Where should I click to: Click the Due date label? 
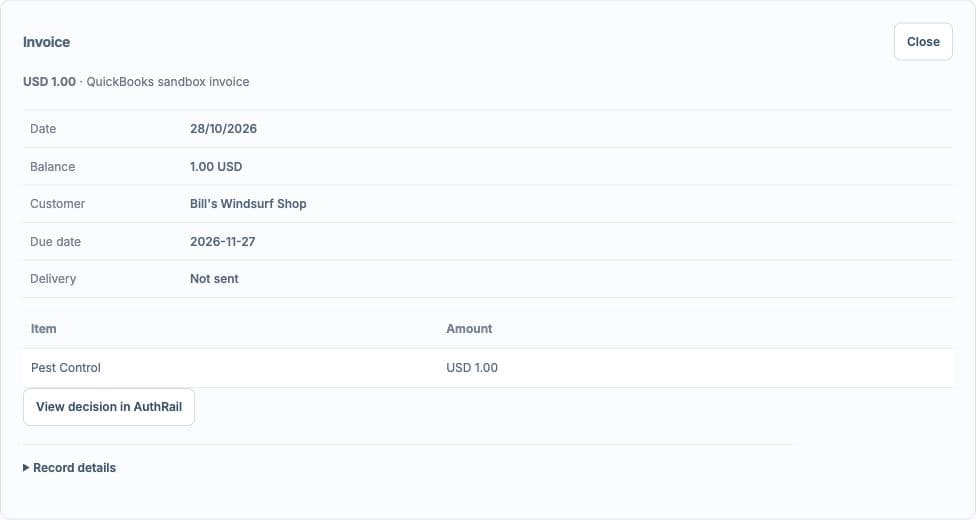pos(55,242)
